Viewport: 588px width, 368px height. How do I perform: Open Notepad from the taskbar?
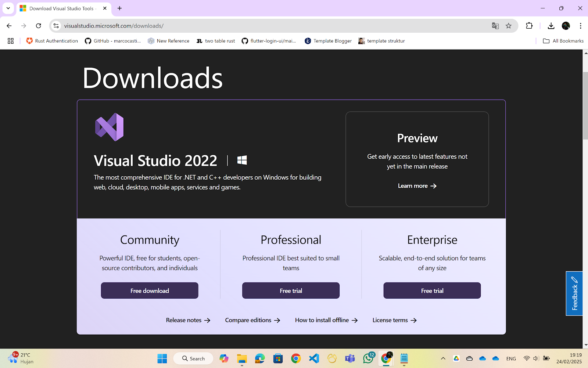[404, 358]
